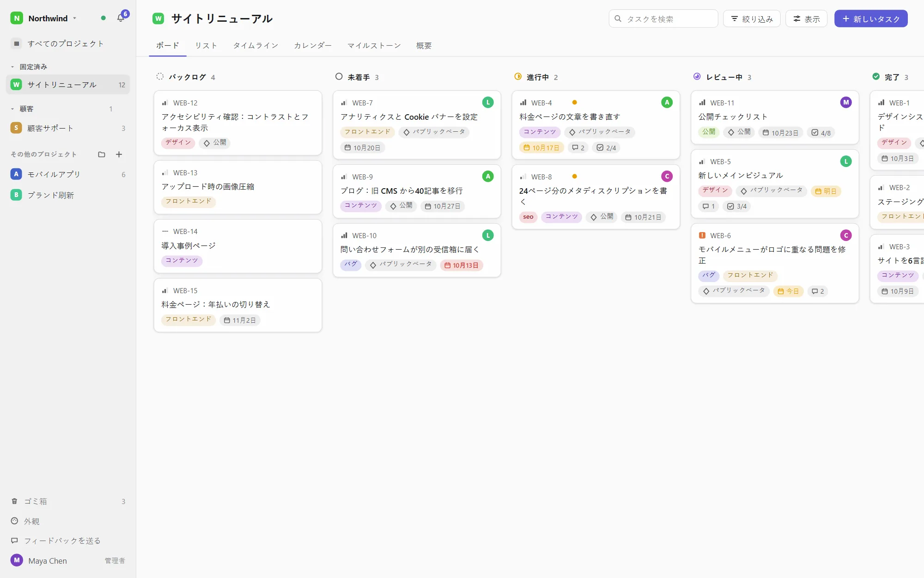Open 顧客サポート project
Screen dimensions: 924x578
coord(68,128)
